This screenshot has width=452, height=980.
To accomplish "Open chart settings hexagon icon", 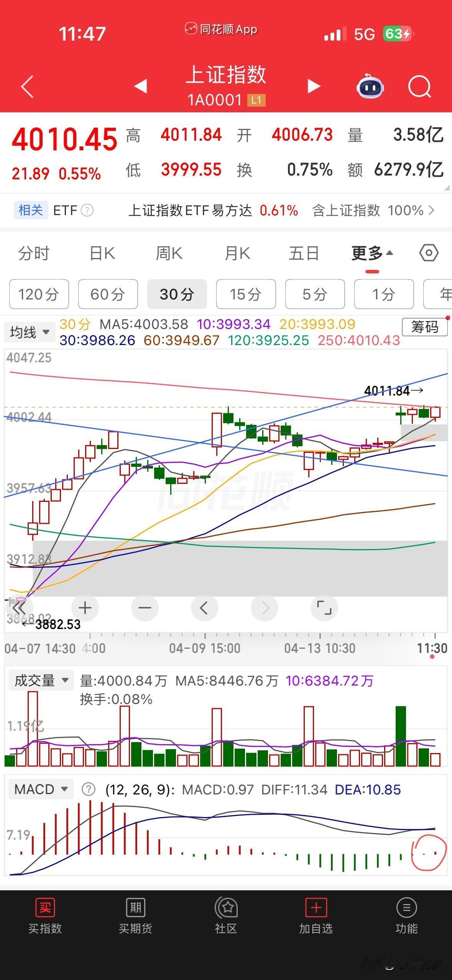I will (429, 253).
